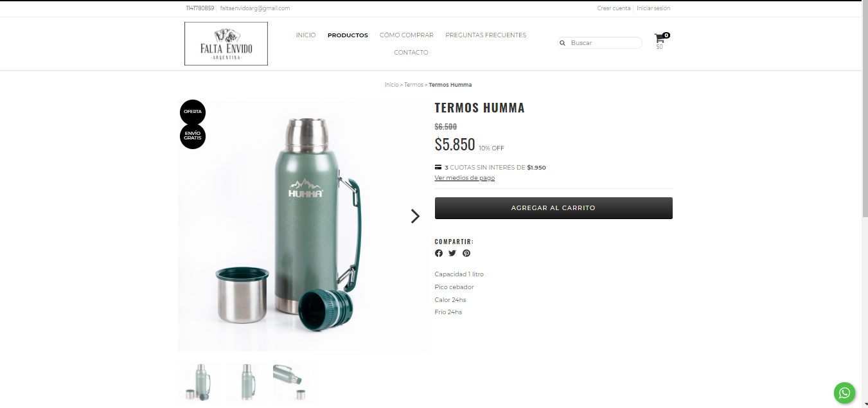This screenshot has height=408, width=868.
Task: Open Termos breadcrumb link
Action: click(x=414, y=85)
